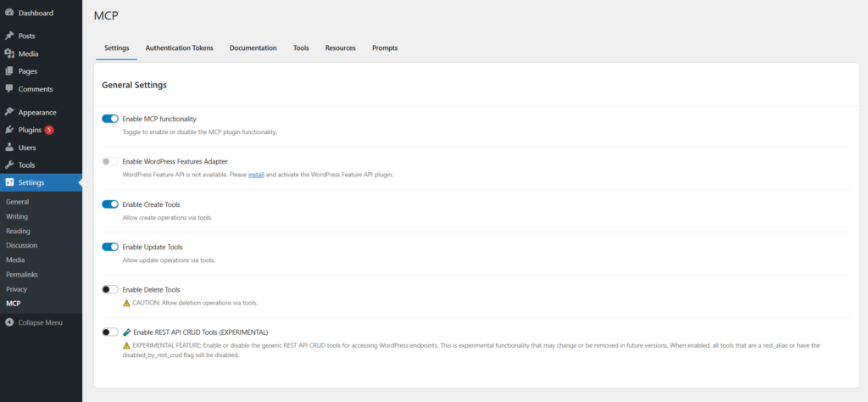This screenshot has width=868, height=402.
Task: Click the test tube icon beside REST API CRUD
Action: coord(127,332)
